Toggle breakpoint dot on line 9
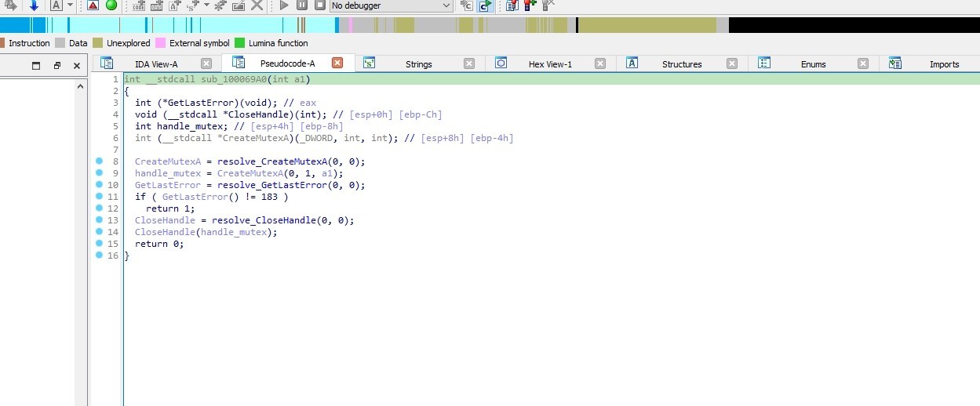 (99, 173)
